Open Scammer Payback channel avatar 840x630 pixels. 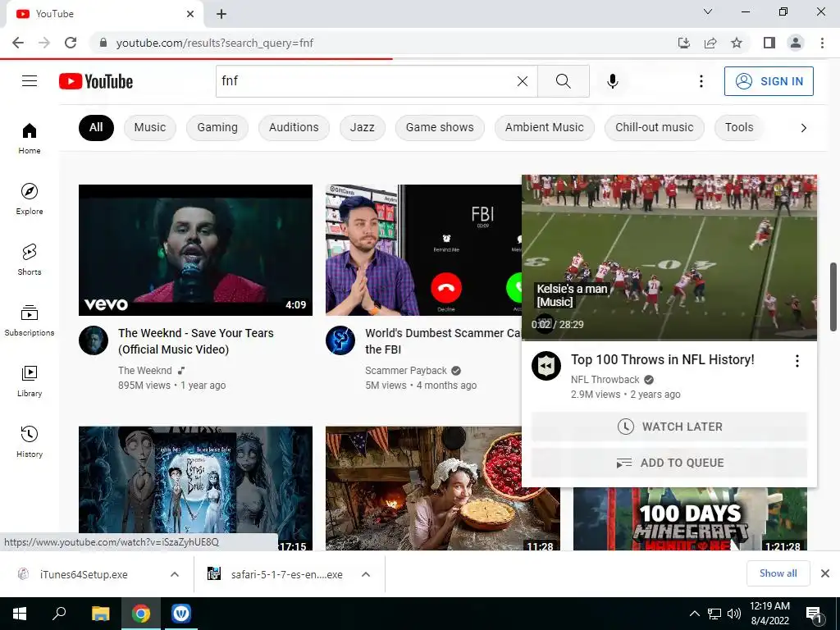(340, 340)
